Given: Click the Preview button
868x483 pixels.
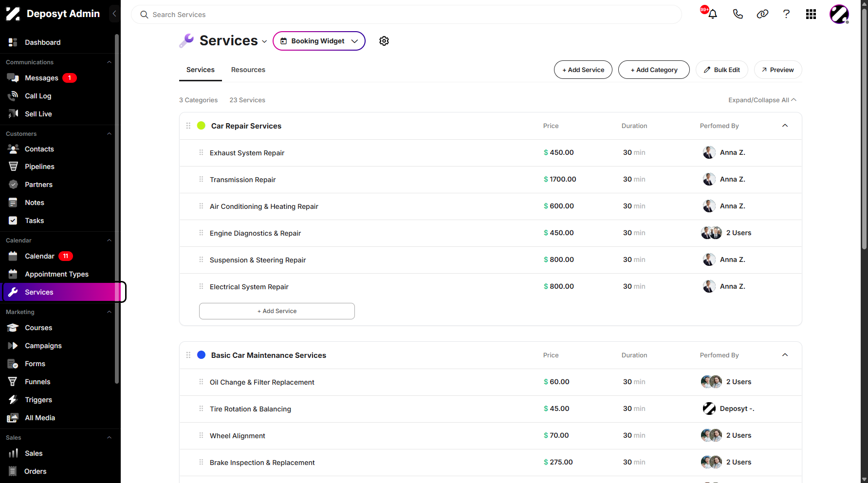Looking at the screenshot, I should tap(778, 70).
